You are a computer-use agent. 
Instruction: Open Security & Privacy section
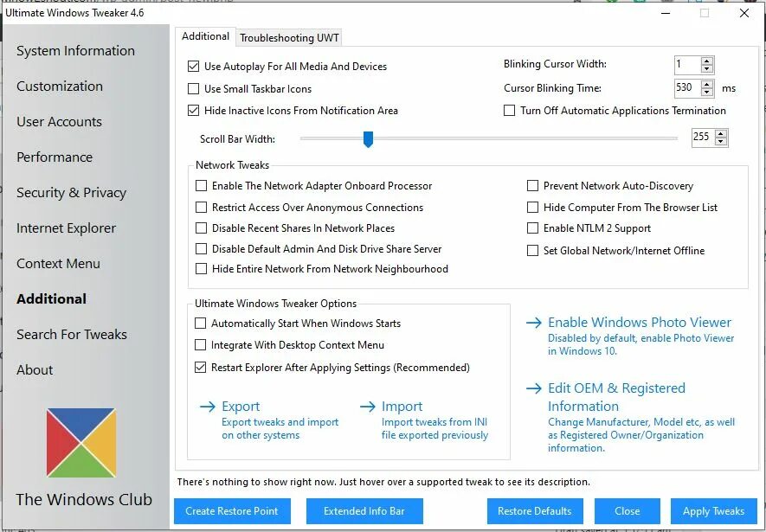[71, 193]
